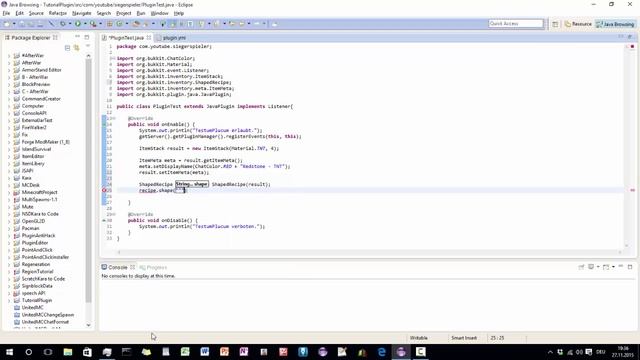Select the PluginAntiHack project
The width and height of the screenshot is (640, 360).
pos(38,236)
